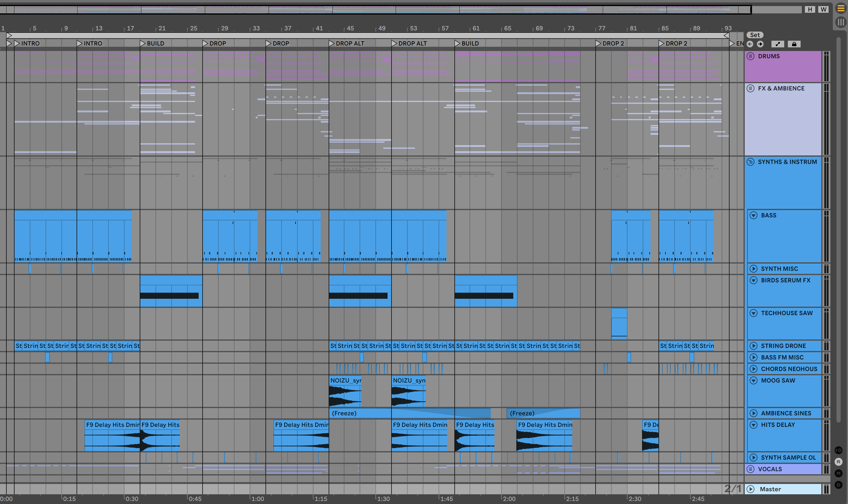Screen dimensions: 848x504
Task: Click the overview bar at top
Action: click(x=374, y=9)
